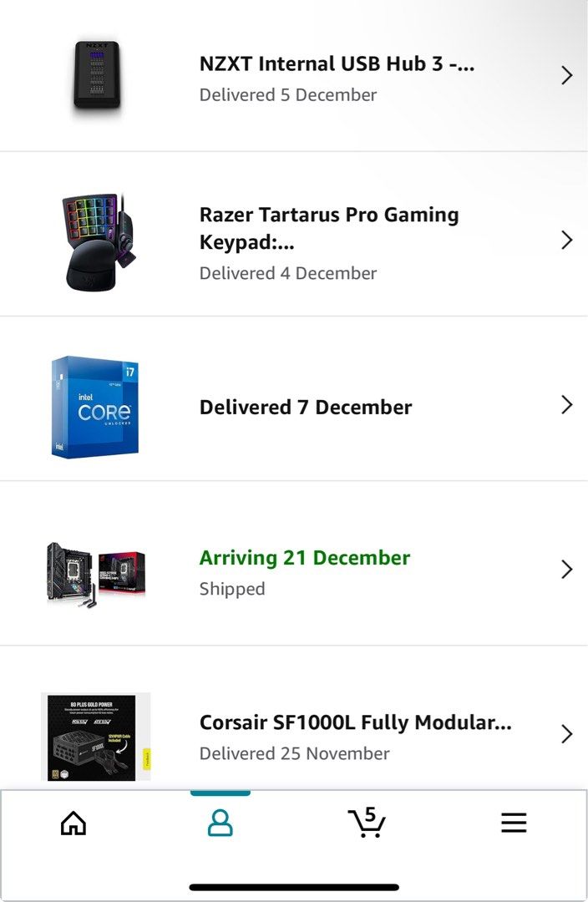Image resolution: width=588 pixels, height=902 pixels.
Task: Open the shopping cart with 5 items
Action: coord(367,822)
